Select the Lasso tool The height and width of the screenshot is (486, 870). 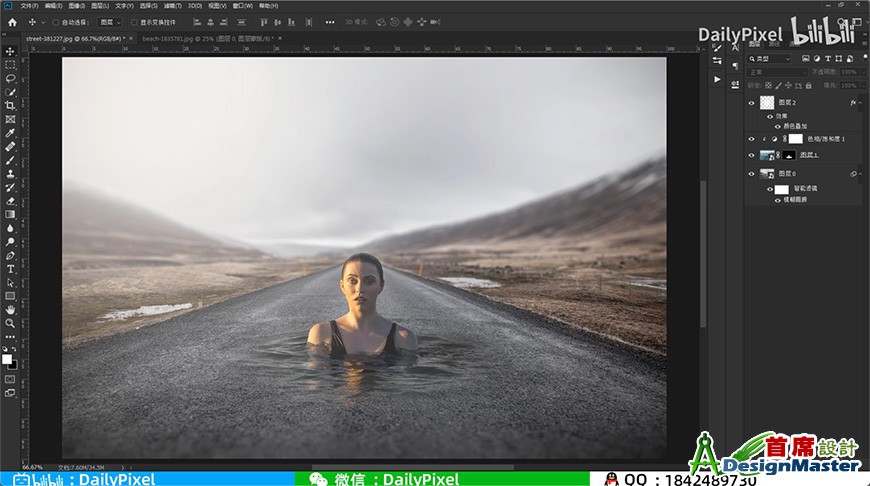pos(10,78)
